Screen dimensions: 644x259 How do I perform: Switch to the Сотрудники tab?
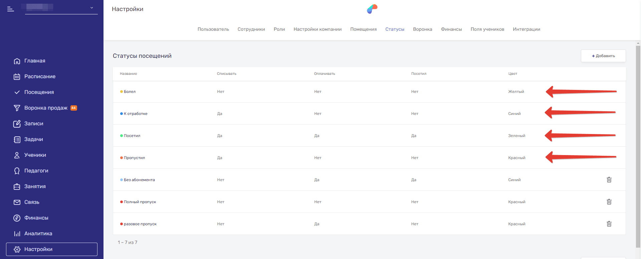tap(251, 29)
